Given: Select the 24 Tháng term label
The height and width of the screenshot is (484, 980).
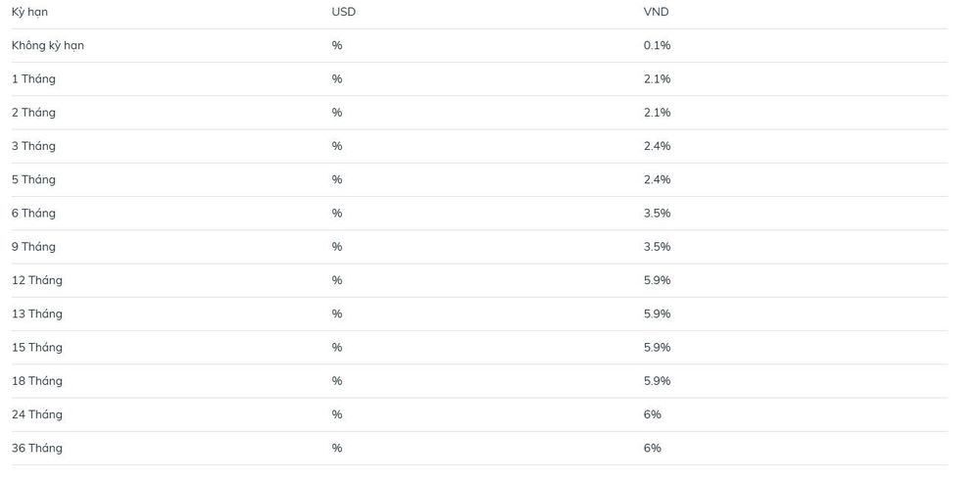Looking at the screenshot, I should point(37,414).
